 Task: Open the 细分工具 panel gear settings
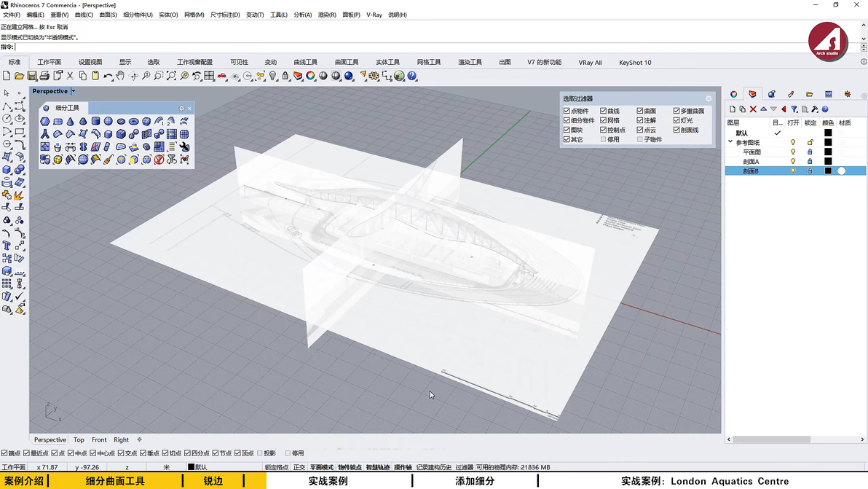[182, 109]
